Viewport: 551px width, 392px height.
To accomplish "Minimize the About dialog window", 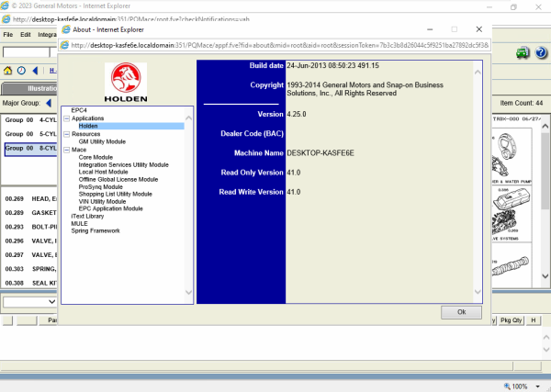I will [430, 29].
